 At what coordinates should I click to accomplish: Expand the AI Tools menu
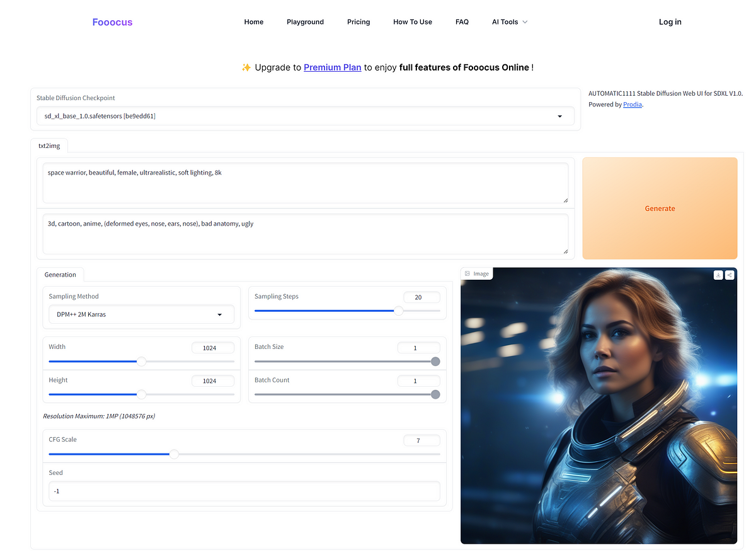click(510, 22)
